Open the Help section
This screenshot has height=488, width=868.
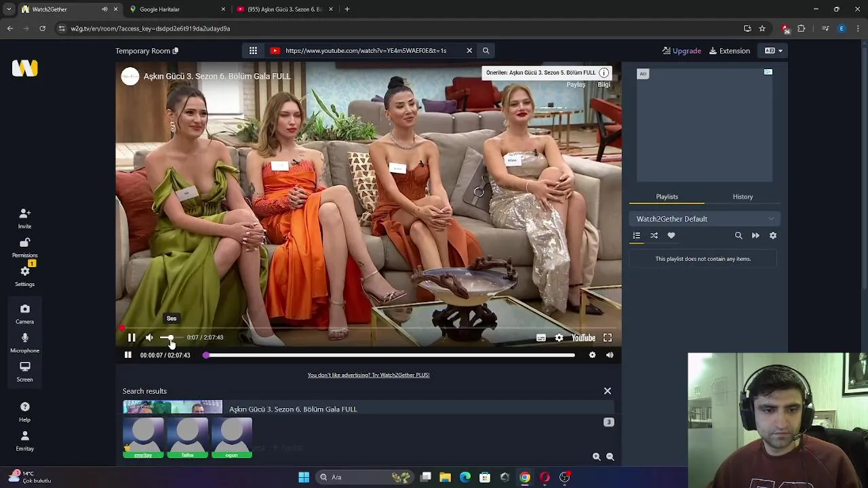[24, 412]
